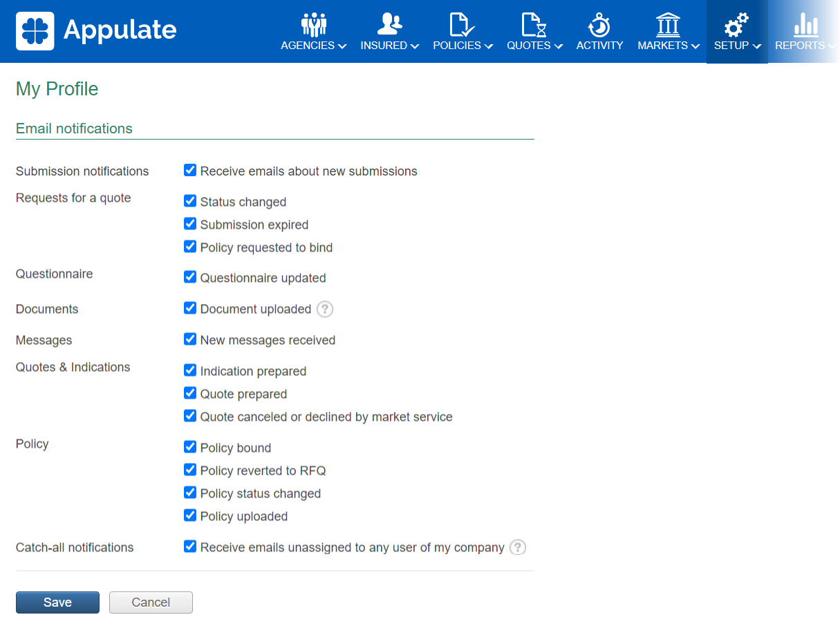Click the Markets bank building icon
Screen dimensions: 840x626
[667, 24]
